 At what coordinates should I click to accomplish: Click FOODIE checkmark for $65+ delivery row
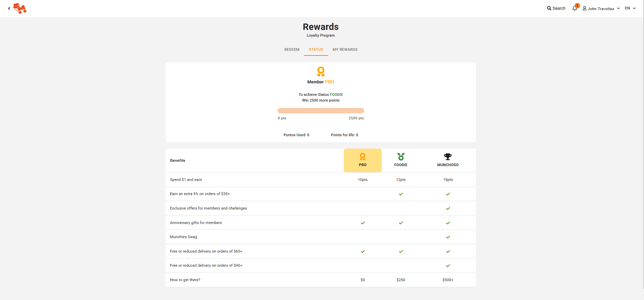(x=401, y=252)
